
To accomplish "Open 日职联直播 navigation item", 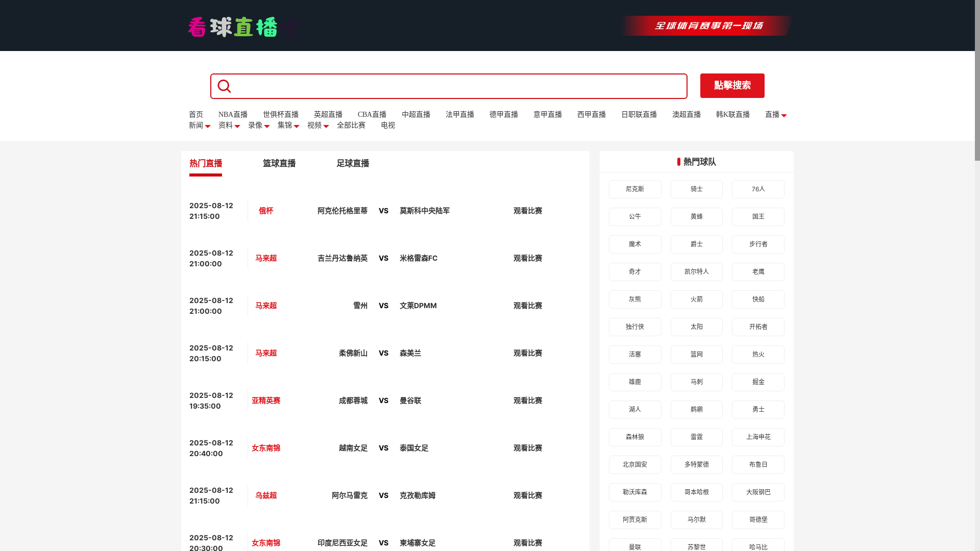I will (639, 115).
